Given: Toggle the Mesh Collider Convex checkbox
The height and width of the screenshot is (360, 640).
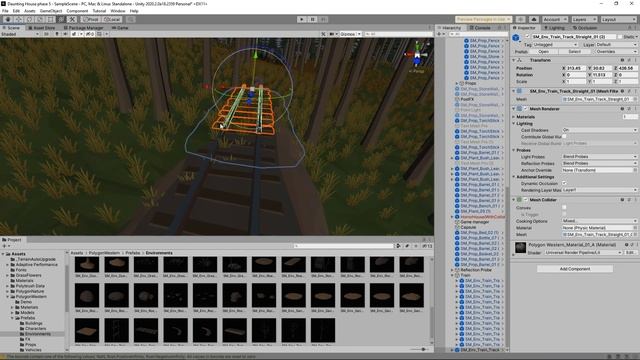Looking at the screenshot, I should [564, 207].
